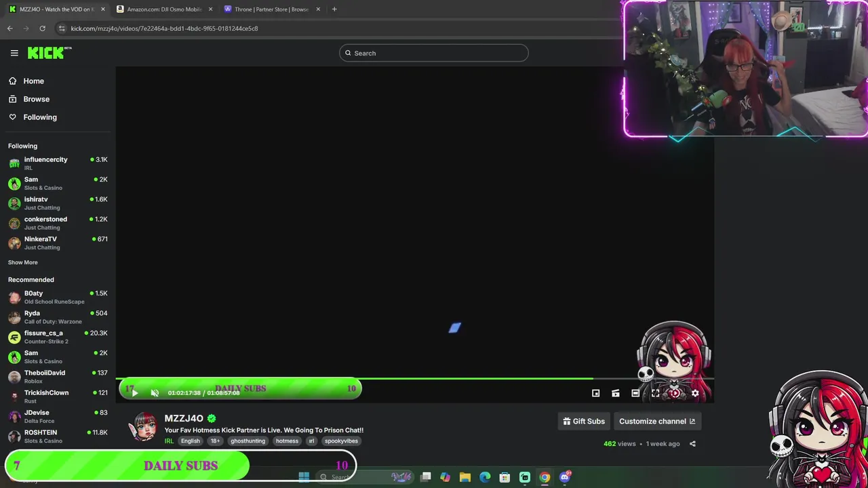Open Chrome from taskbar
868x488 pixels.
point(545,477)
